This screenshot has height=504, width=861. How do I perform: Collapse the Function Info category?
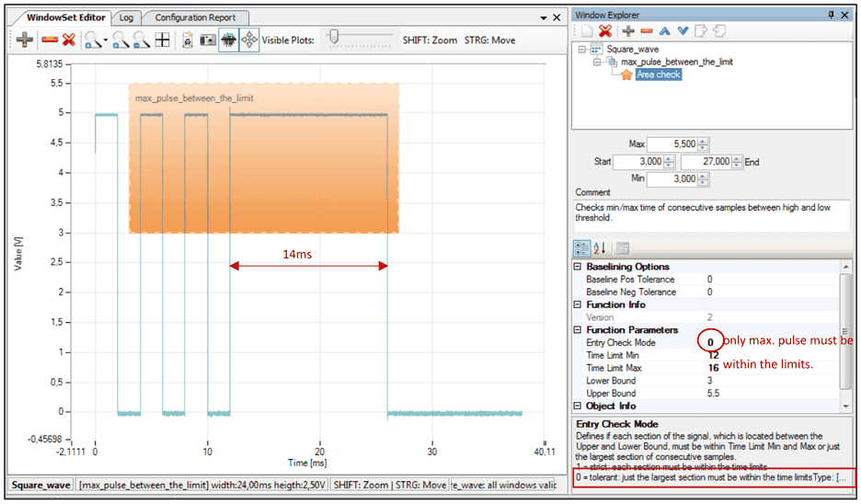click(x=577, y=304)
